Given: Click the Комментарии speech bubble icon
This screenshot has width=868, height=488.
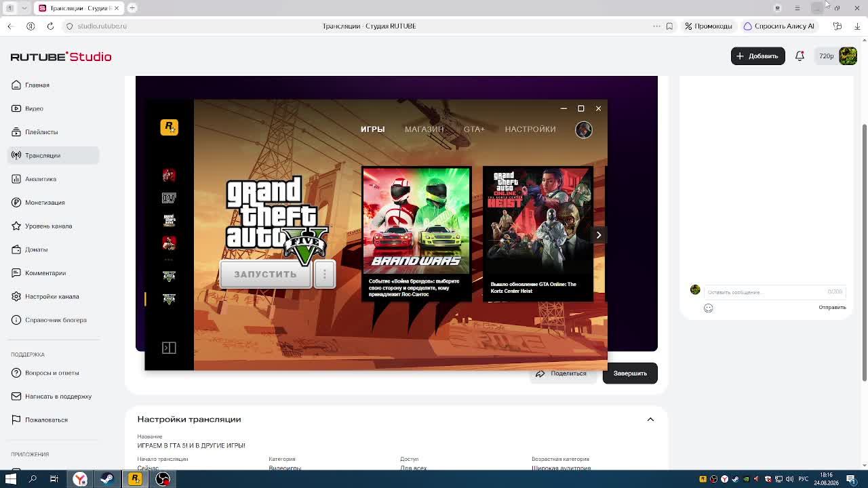Looking at the screenshot, I should [x=16, y=273].
